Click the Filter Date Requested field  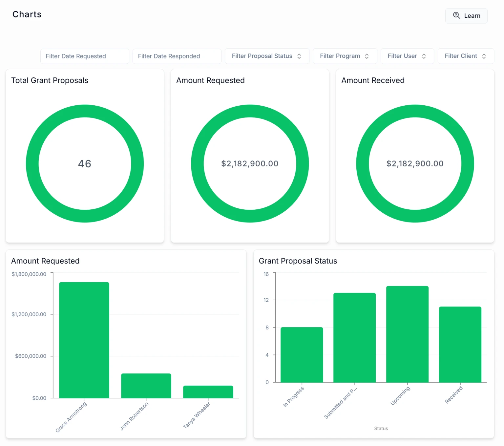coord(85,56)
